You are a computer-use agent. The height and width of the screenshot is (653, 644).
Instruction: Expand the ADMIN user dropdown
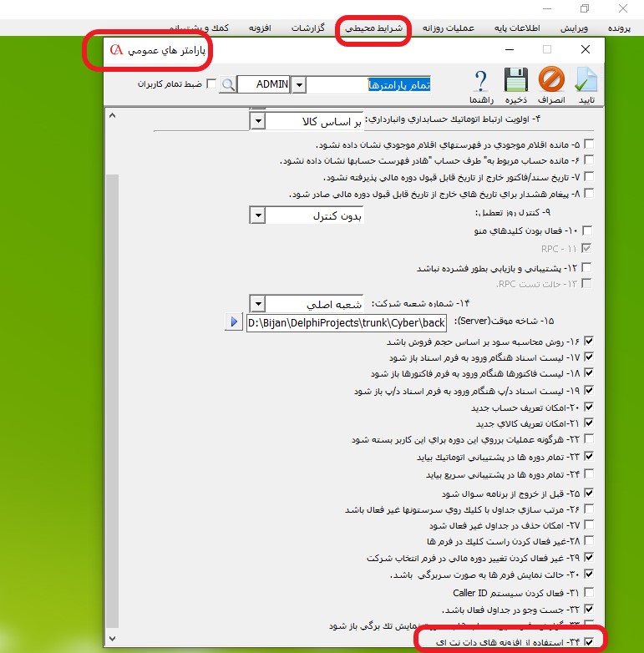[300, 84]
